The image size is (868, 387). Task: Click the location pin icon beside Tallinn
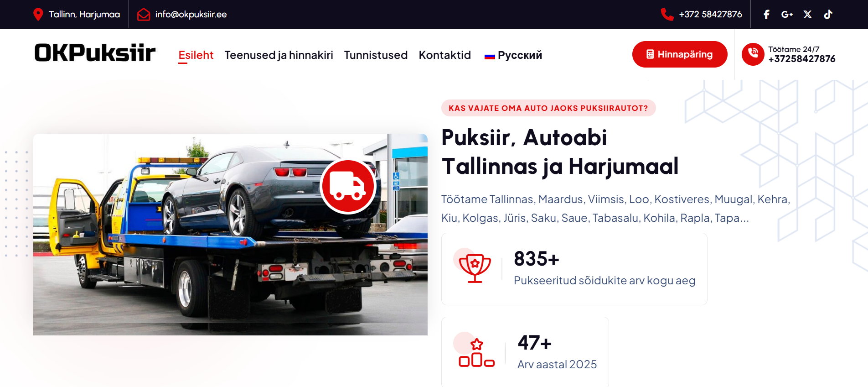pos(38,15)
